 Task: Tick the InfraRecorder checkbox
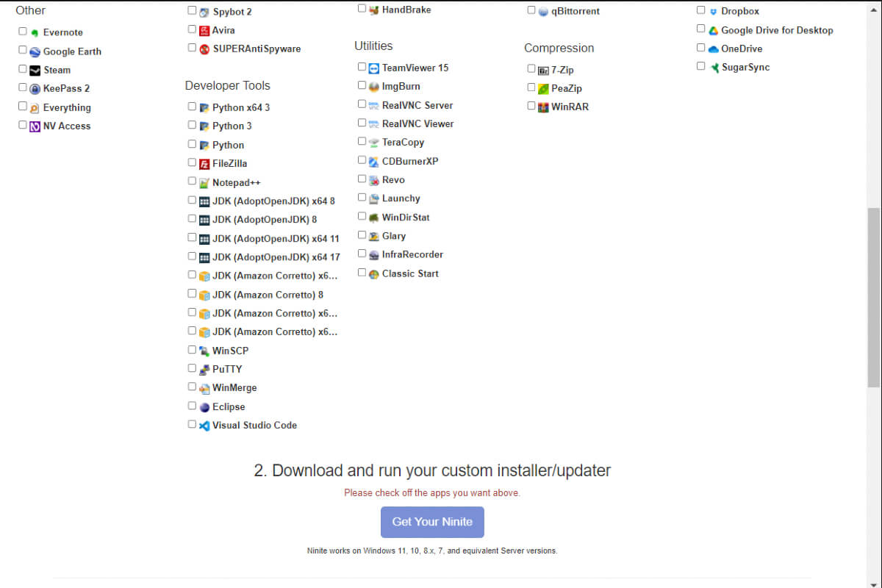click(362, 254)
